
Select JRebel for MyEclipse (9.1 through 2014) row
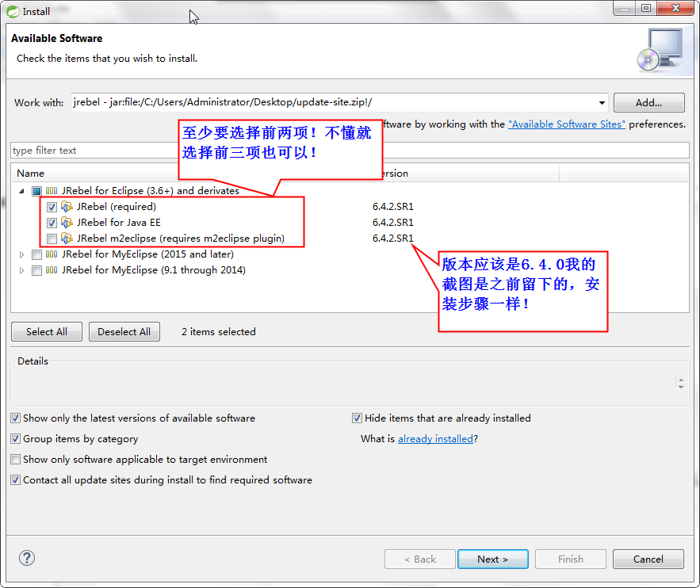point(153,270)
